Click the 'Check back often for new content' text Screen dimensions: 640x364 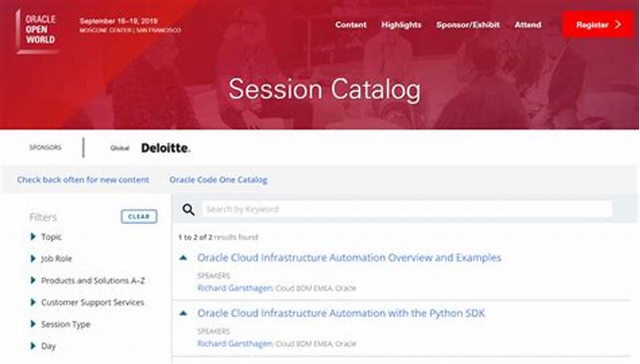click(83, 180)
